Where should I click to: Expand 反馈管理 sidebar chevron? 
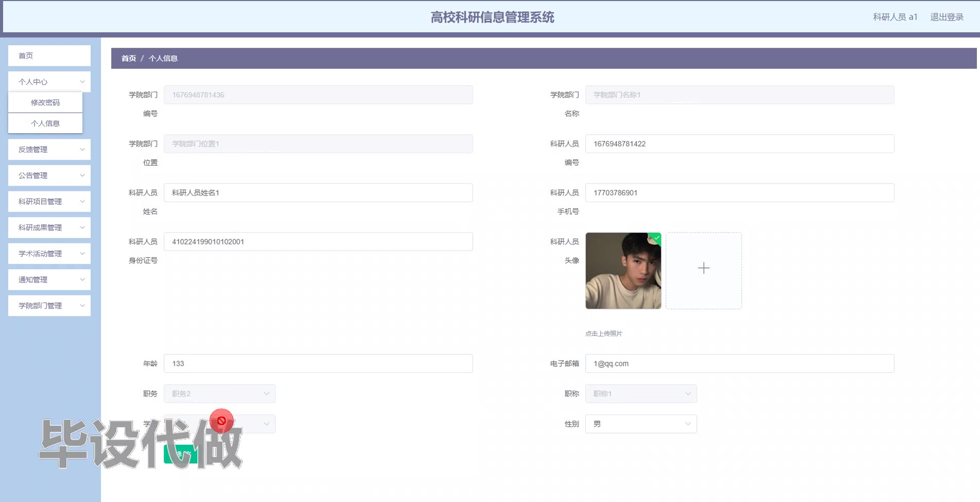coord(82,150)
